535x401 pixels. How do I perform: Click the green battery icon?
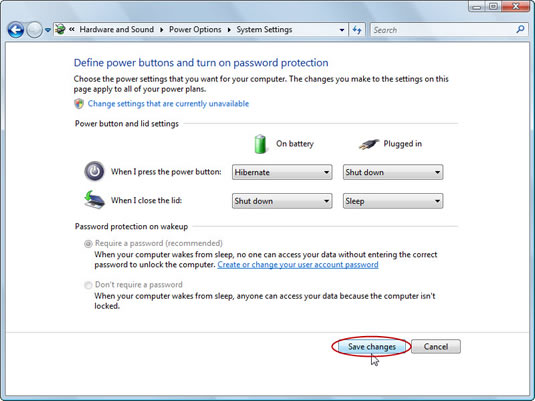(260, 144)
